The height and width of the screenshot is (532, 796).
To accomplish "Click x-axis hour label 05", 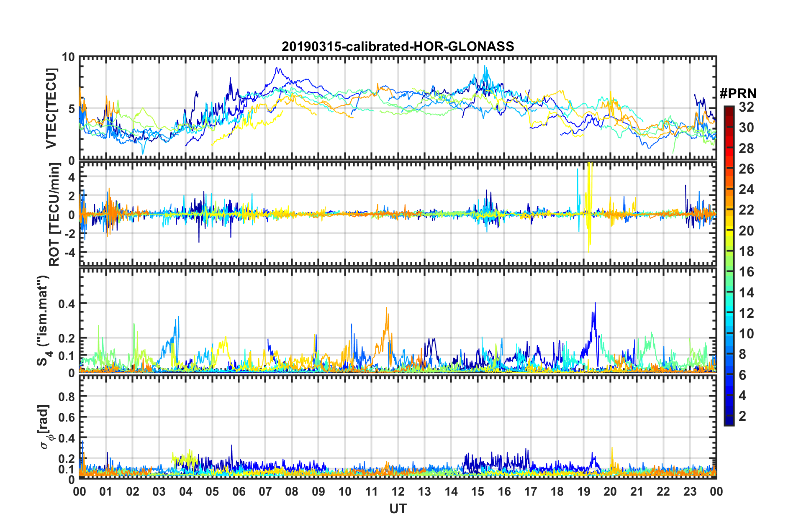I will (x=212, y=491).
